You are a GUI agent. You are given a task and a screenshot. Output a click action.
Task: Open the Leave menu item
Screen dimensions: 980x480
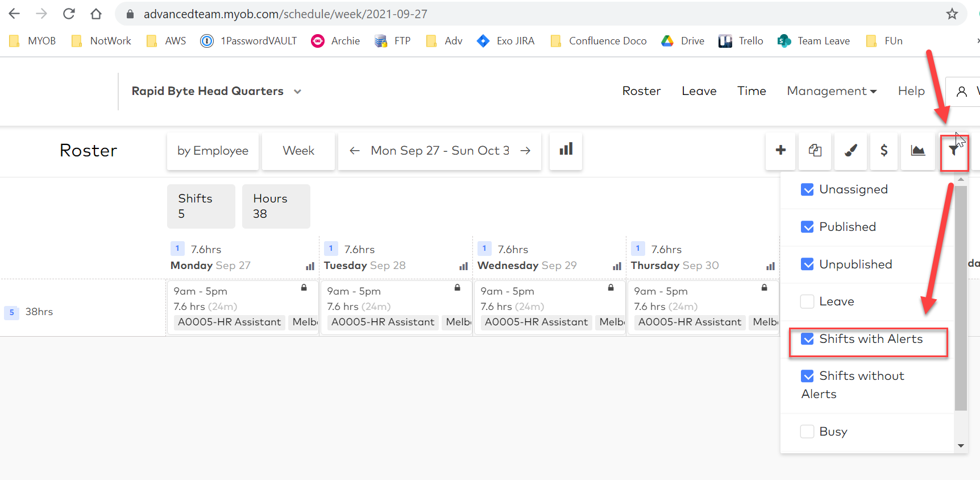point(699,91)
